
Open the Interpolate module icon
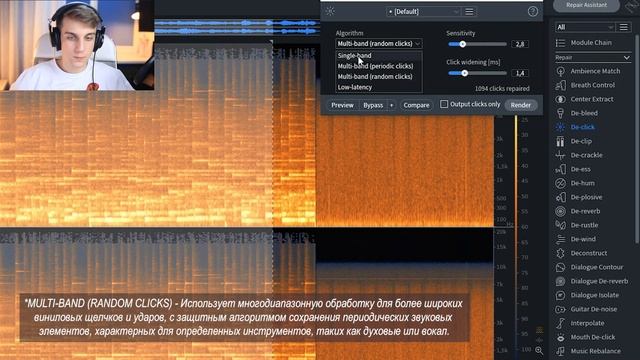(x=560, y=323)
